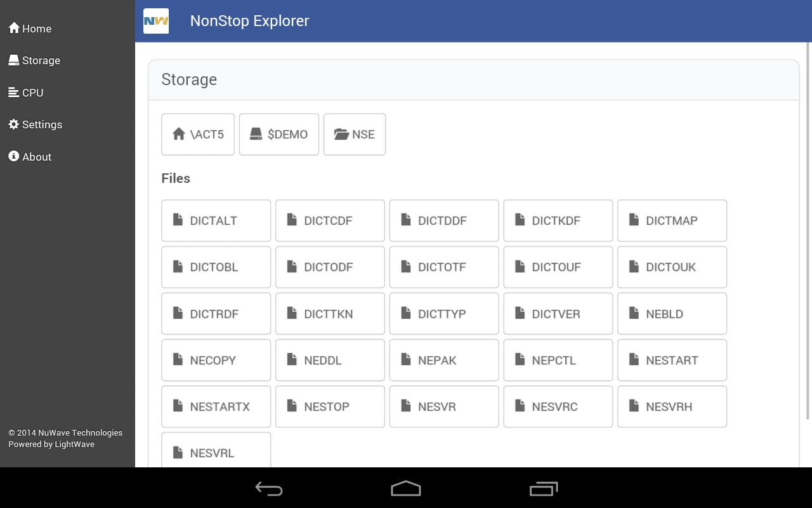Screen dimensions: 812x508
Task: Choose the NECOPY file
Action: (216, 360)
